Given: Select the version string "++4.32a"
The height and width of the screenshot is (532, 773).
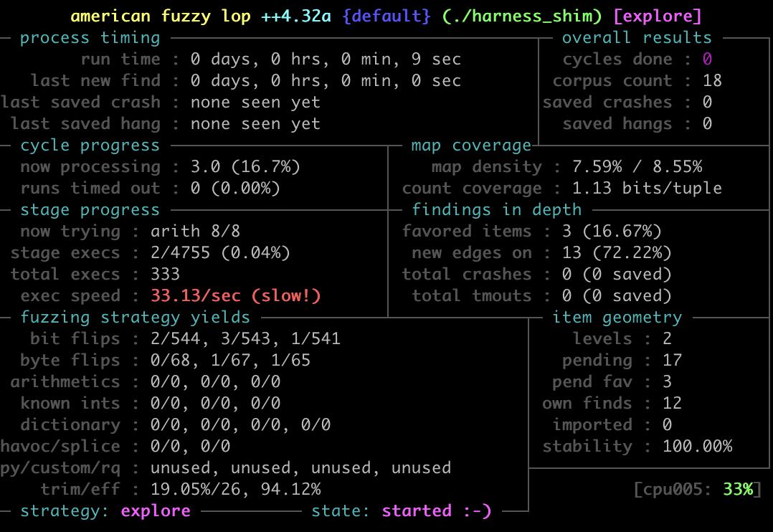Looking at the screenshot, I should (x=295, y=16).
